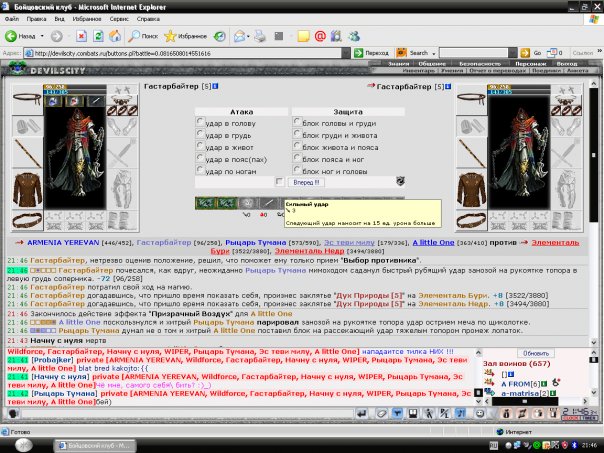Expand the Search toolbar dropdown arrow
Viewport: 604px width, 453px height.
[x=434, y=54]
